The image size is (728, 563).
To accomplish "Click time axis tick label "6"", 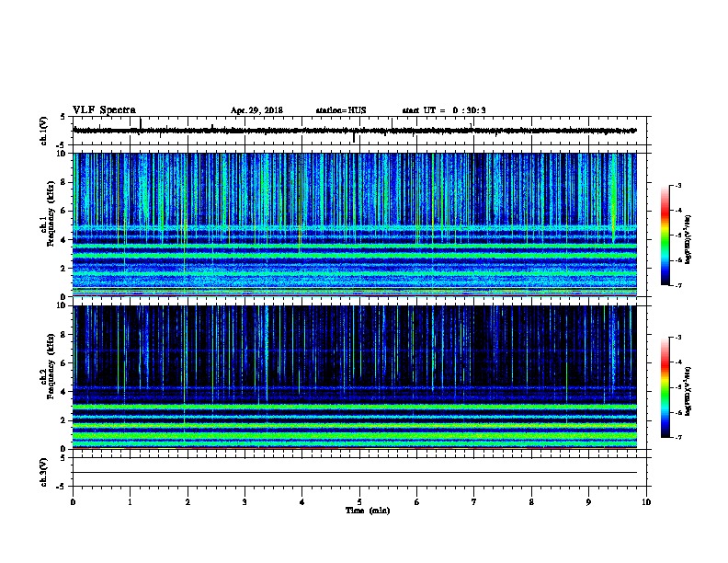I will pos(416,502).
